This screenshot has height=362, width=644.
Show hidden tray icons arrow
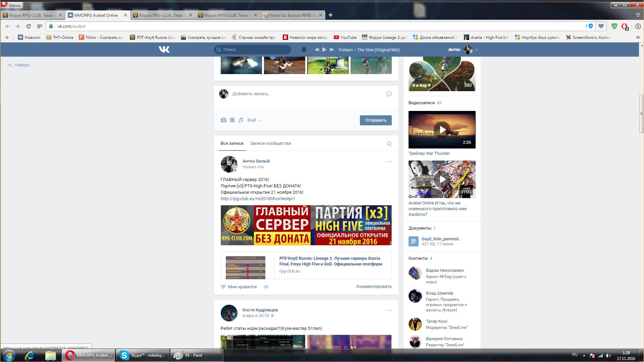point(584,356)
